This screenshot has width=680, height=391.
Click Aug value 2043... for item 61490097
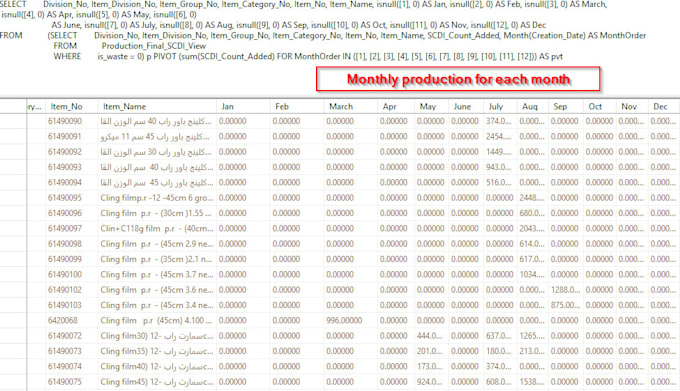pos(532,228)
